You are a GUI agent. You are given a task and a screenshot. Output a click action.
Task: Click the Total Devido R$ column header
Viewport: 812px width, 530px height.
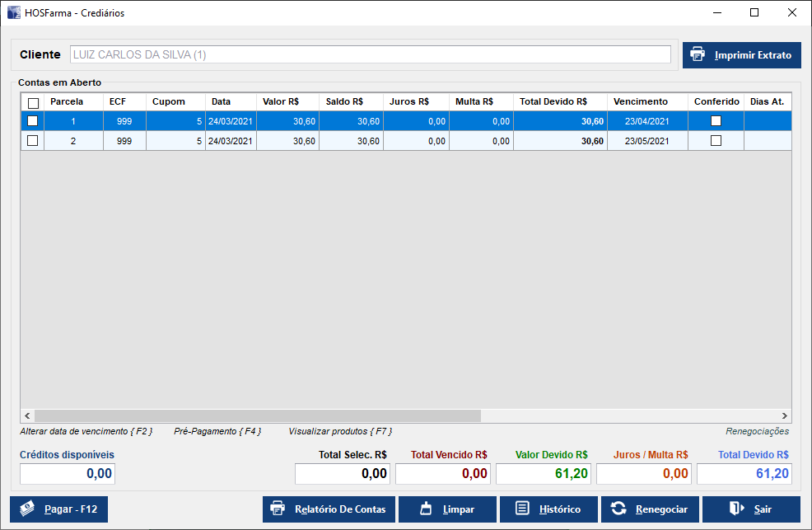coord(553,101)
